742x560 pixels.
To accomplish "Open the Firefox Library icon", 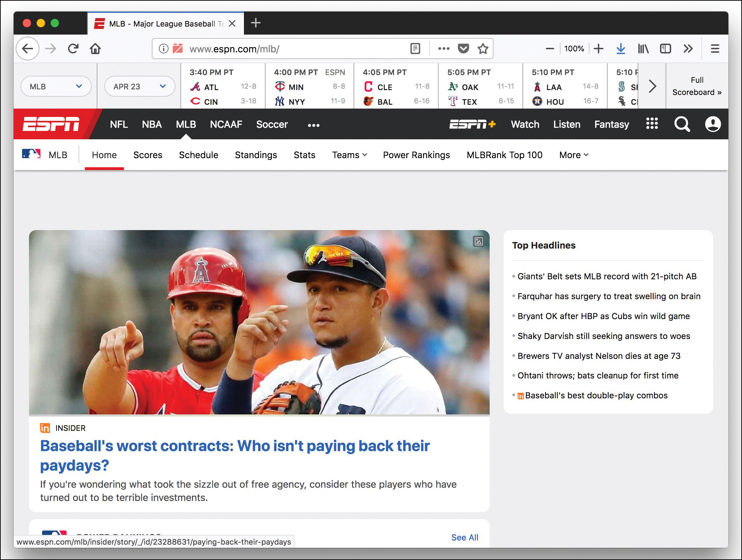I will click(x=643, y=49).
